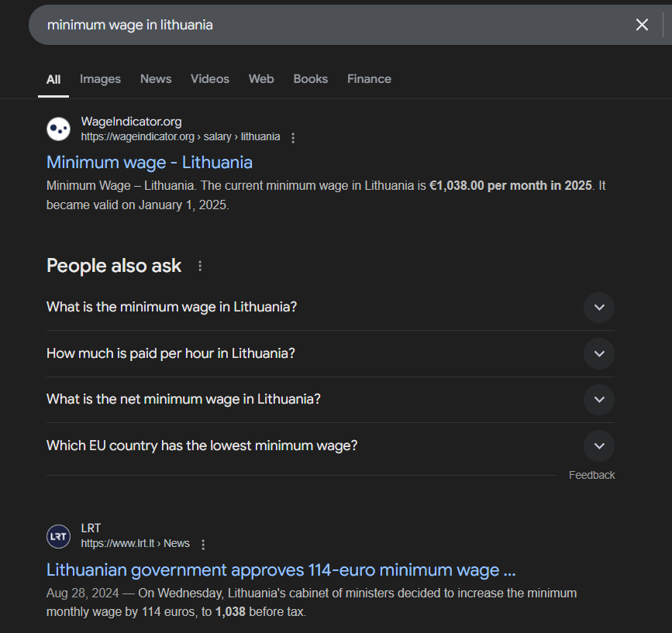The width and height of the screenshot is (672, 633).
Task: Select the Web tab
Action: [x=261, y=79]
